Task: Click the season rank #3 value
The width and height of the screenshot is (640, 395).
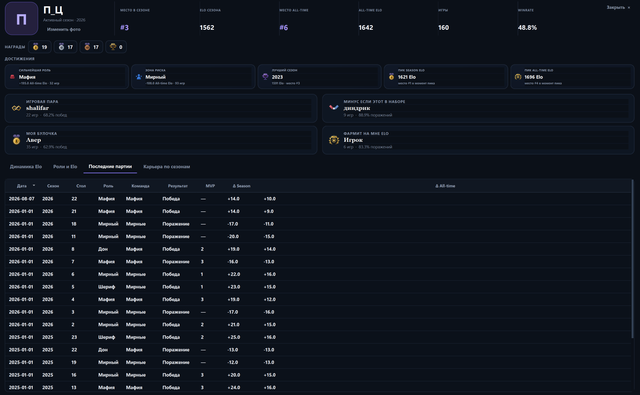Action: click(x=124, y=27)
